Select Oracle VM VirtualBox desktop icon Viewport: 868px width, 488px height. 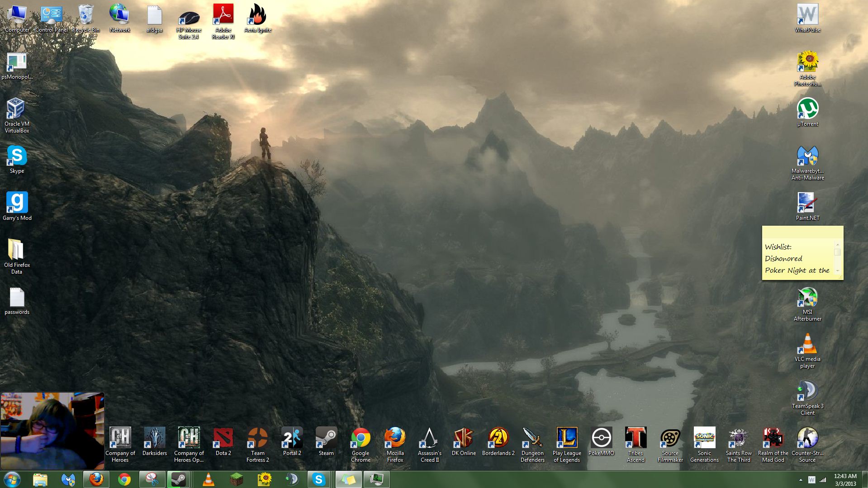coord(17,109)
